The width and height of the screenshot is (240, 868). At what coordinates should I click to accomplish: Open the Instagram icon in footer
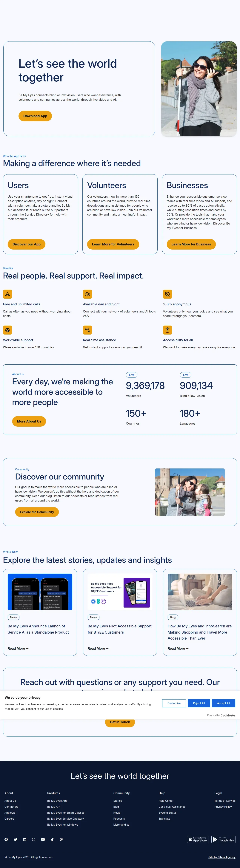(34, 839)
